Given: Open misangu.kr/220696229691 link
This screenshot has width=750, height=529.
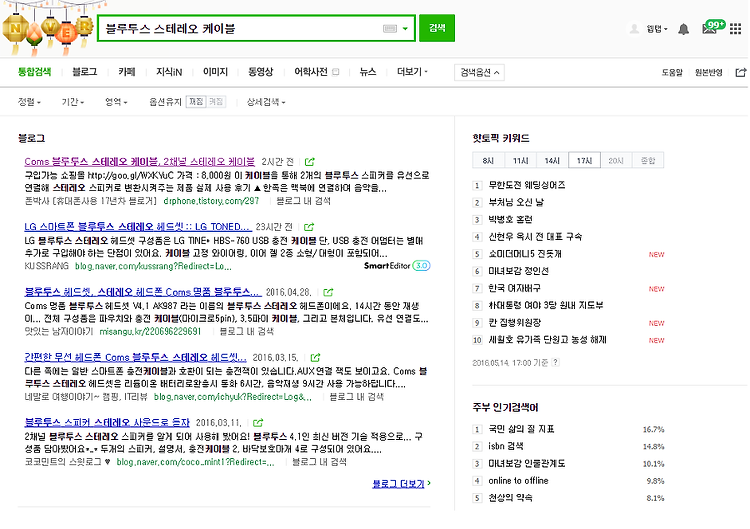Looking at the screenshot, I should pyautogui.click(x=151, y=331).
